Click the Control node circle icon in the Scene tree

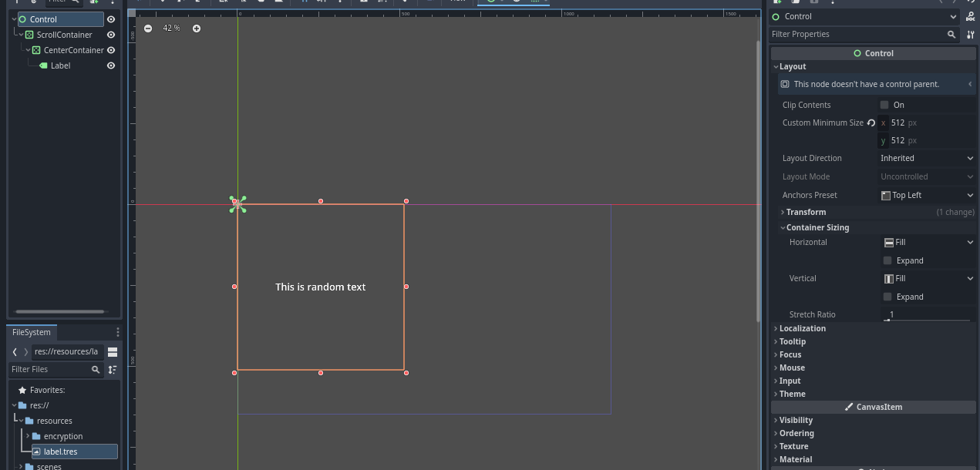pyautogui.click(x=22, y=19)
